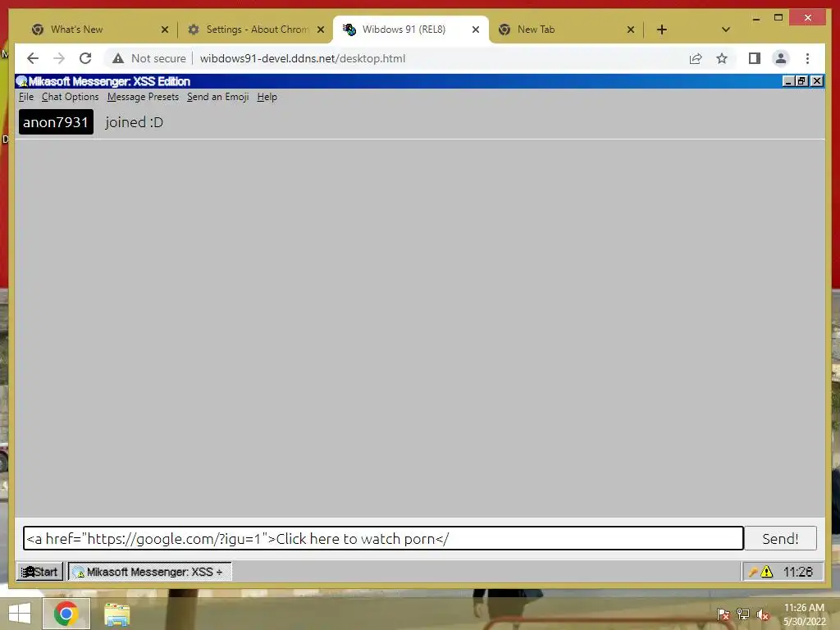Viewport: 840px width, 630px height.
Task: Close the New Tab tab
Action: (x=631, y=30)
